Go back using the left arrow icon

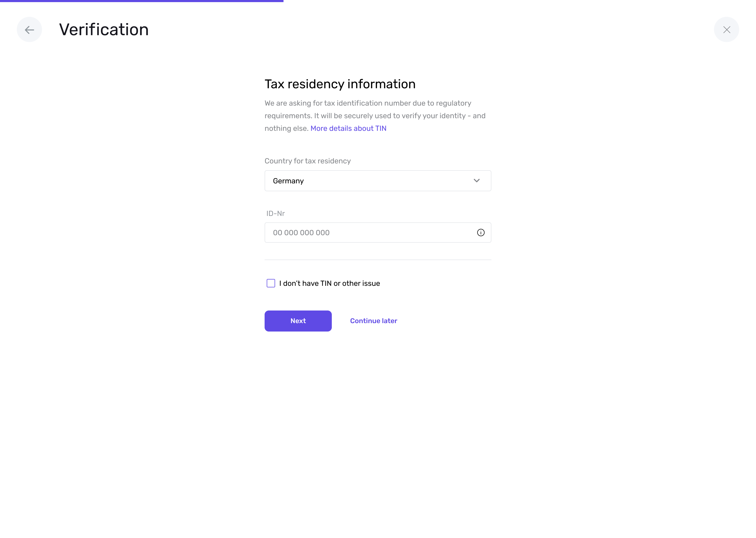29,30
